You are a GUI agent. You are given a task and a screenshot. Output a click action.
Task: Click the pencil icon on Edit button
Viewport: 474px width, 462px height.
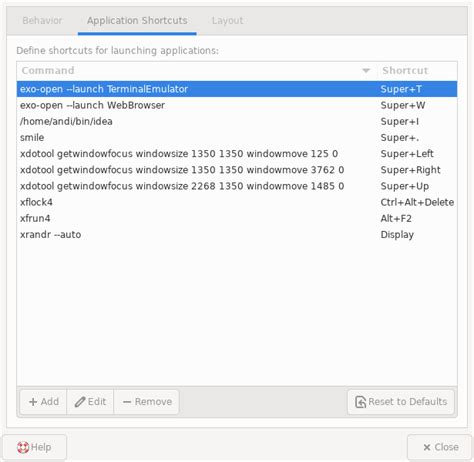[80, 402]
